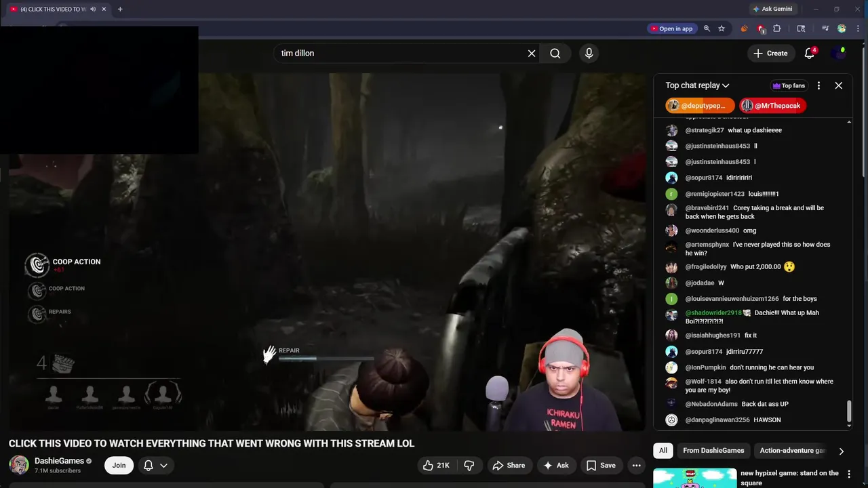The height and width of the screenshot is (488, 868).
Task: Click the @shadowrider2918 chat username
Action: click(713, 313)
